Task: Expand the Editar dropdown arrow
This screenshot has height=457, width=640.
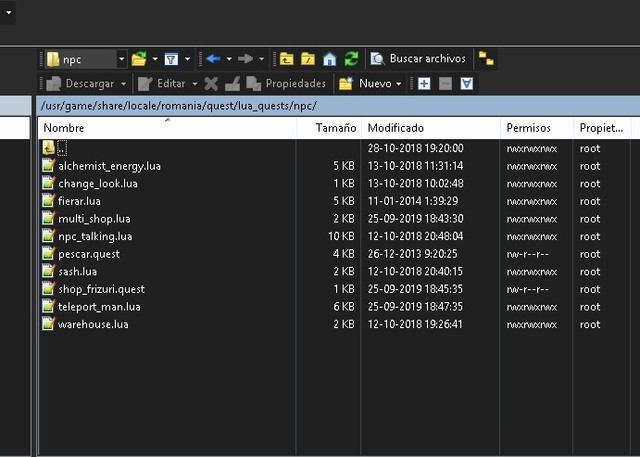Action: pyautogui.click(x=195, y=84)
